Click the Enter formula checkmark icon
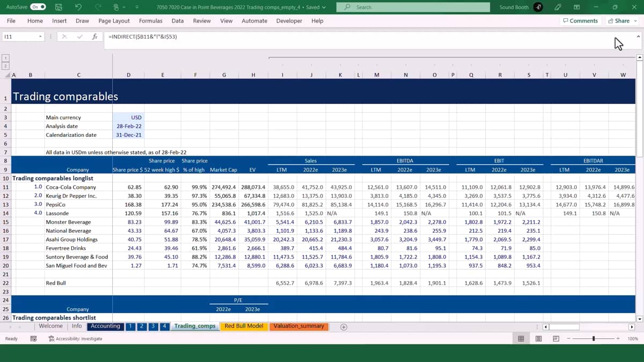This screenshot has height=362, width=644. [x=79, y=36]
